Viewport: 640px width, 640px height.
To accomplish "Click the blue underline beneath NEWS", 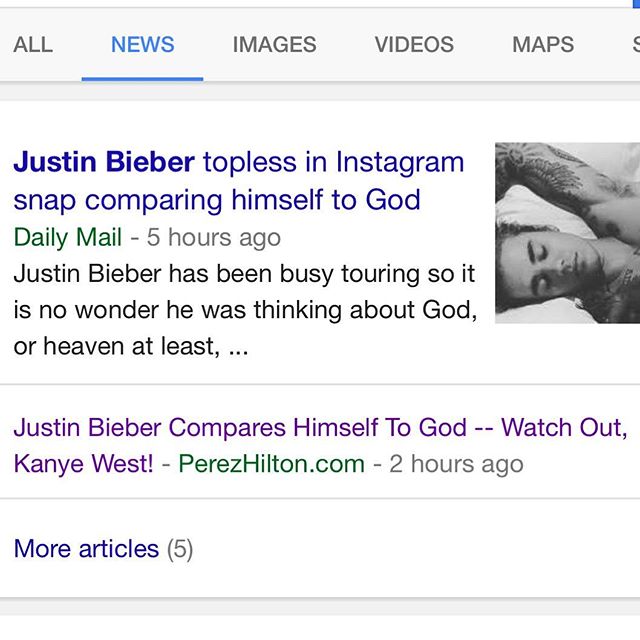I will pyautogui.click(x=142, y=79).
